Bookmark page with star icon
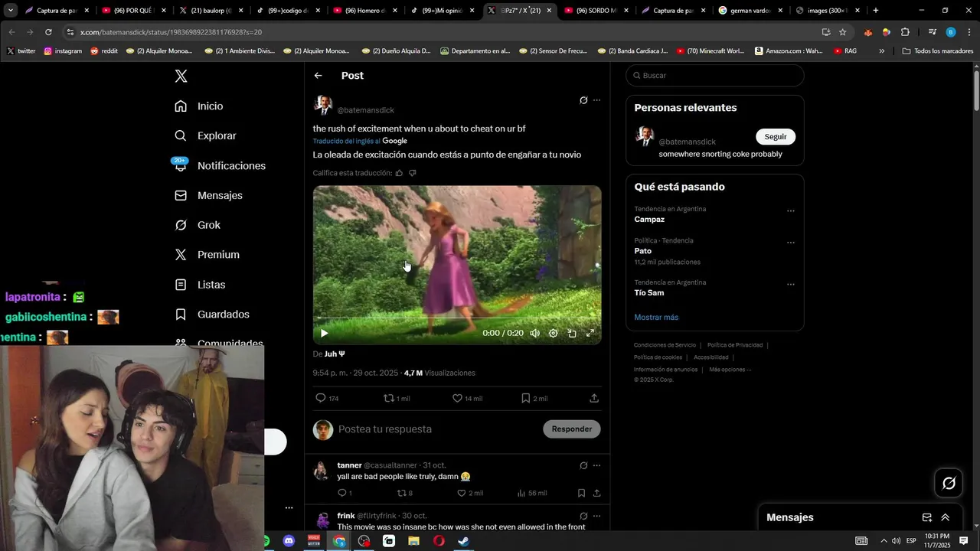 (x=843, y=32)
